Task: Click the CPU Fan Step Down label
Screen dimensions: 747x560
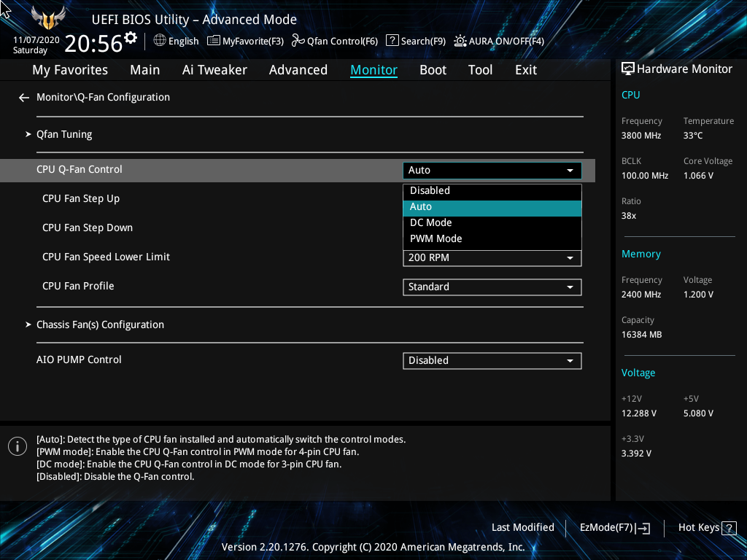Action: pyautogui.click(x=88, y=227)
